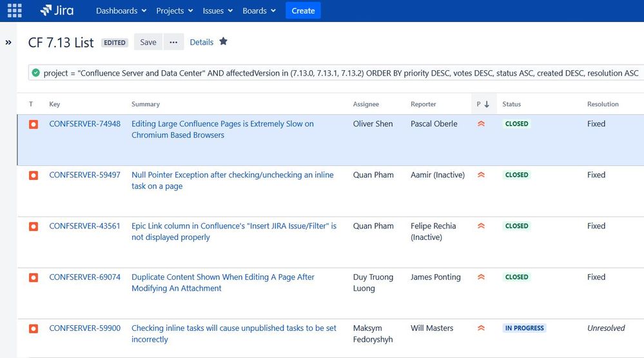Click CLOSED status in CONFSERVER-74948 row
The image size is (644, 358).
click(x=516, y=124)
